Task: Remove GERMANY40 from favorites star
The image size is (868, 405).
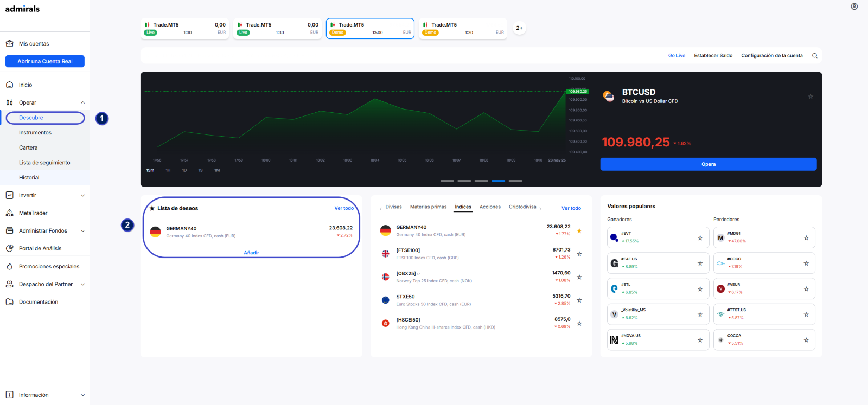Action: (x=579, y=231)
